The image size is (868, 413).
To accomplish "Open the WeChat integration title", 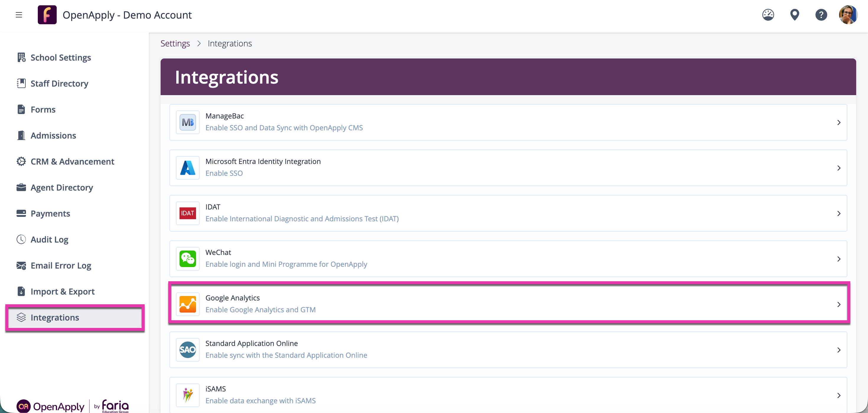I will pos(218,252).
